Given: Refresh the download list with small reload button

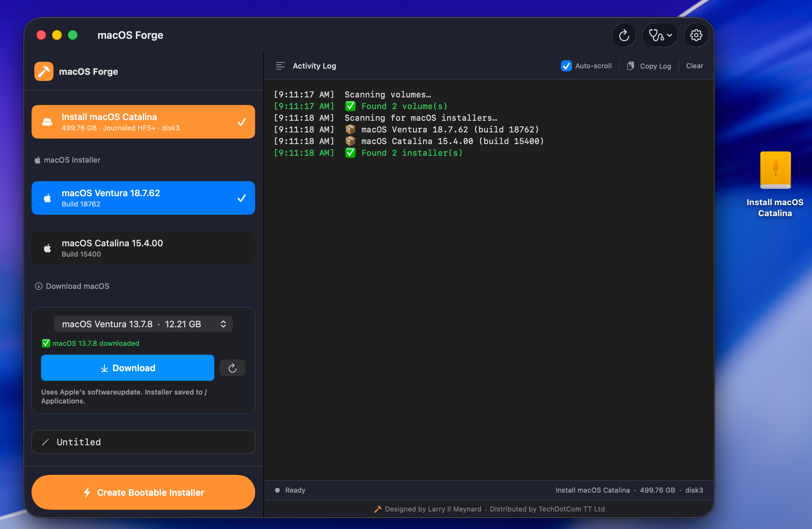Looking at the screenshot, I should tap(232, 368).
